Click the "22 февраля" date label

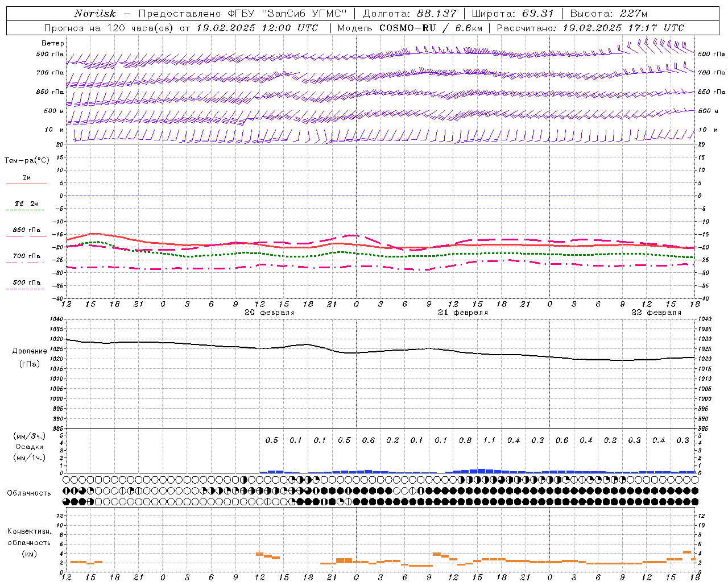(656, 313)
